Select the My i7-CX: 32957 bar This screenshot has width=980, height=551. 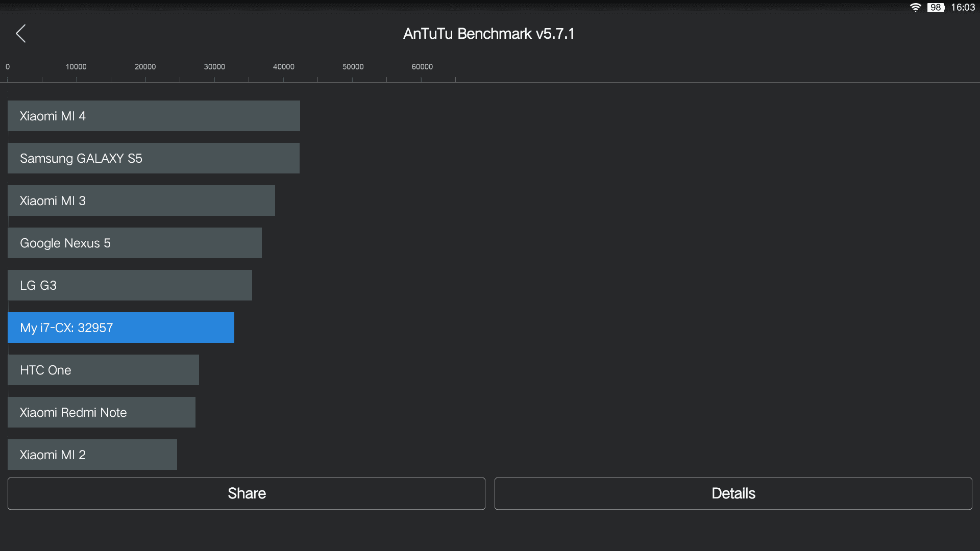click(121, 328)
